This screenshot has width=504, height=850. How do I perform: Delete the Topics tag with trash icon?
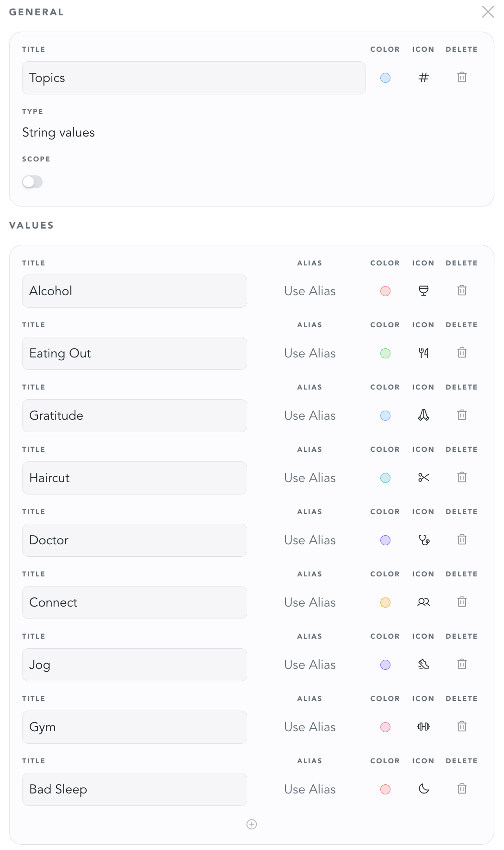[x=462, y=77]
